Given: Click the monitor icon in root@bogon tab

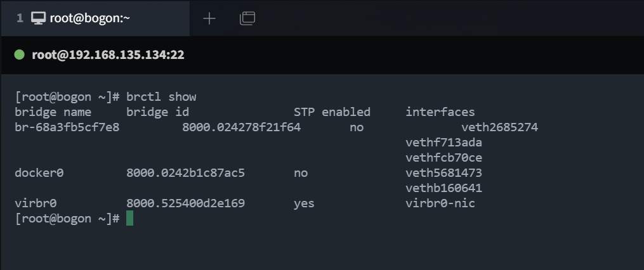Looking at the screenshot, I should (38, 18).
